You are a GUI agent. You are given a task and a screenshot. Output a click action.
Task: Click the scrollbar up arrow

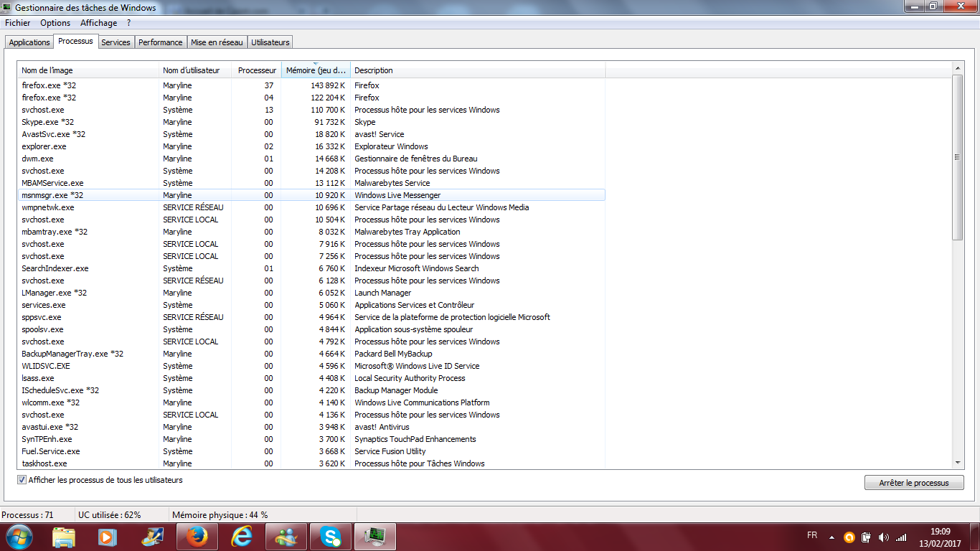point(958,67)
